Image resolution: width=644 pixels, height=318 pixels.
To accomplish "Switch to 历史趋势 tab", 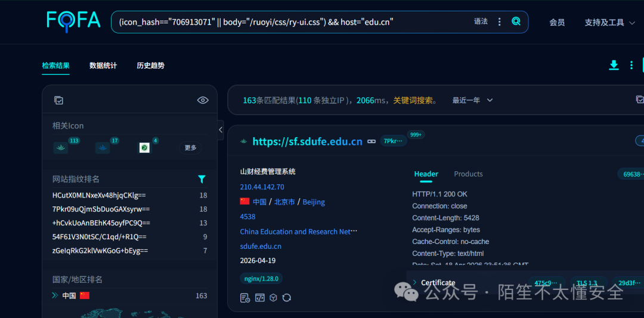I will pyautogui.click(x=151, y=66).
